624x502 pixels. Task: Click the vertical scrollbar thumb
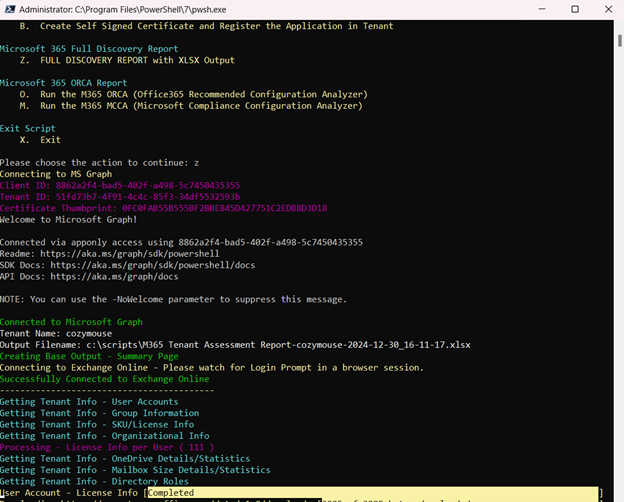coord(620,41)
